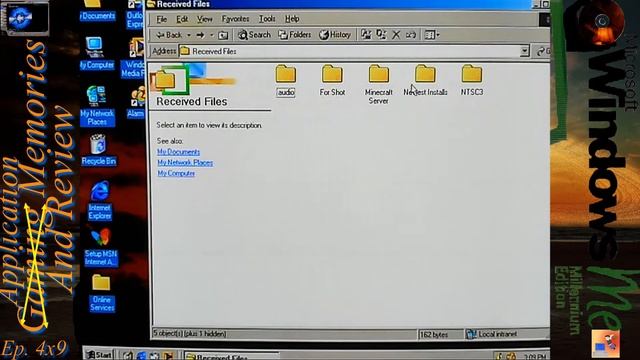Image resolution: width=640 pixels, height=360 pixels.
Task: Open the Help menu
Action: click(x=292, y=19)
